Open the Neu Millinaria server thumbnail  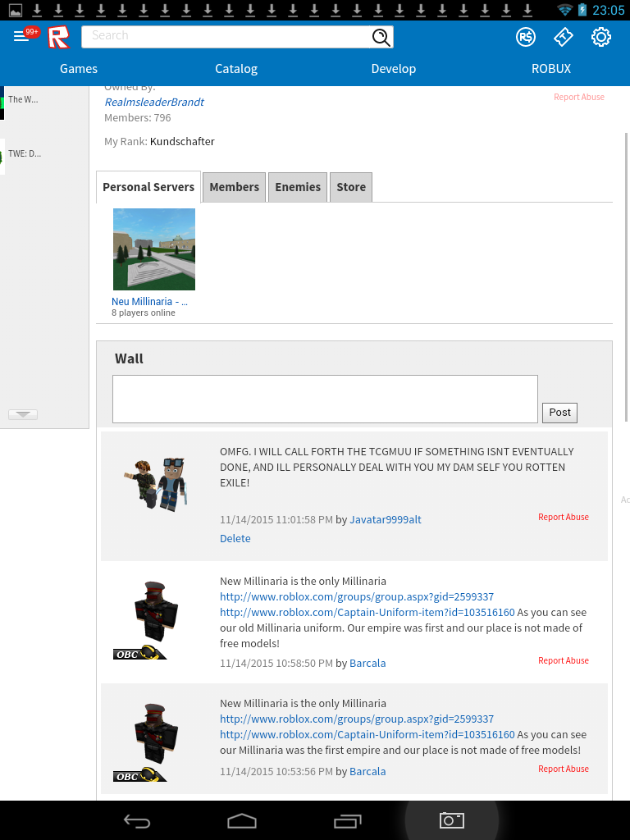pyautogui.click(x=154, y=249)
